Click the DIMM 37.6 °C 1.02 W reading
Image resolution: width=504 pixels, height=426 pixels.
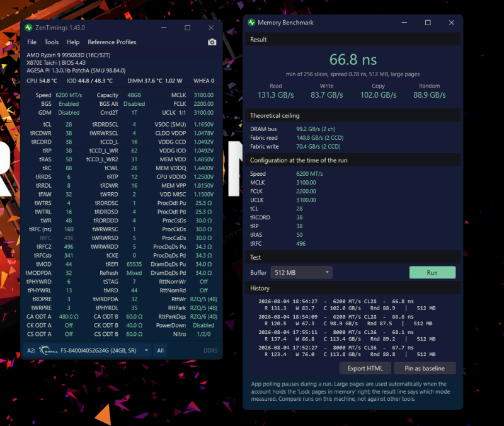[154, 81]
